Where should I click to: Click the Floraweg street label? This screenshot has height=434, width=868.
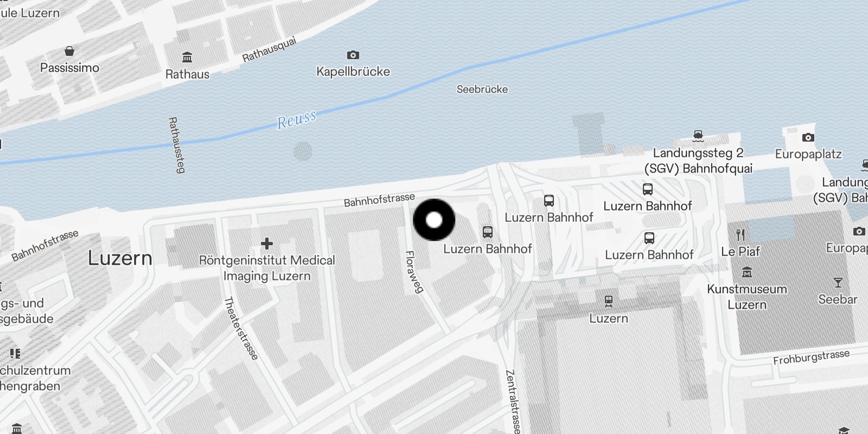click(414, 272)
